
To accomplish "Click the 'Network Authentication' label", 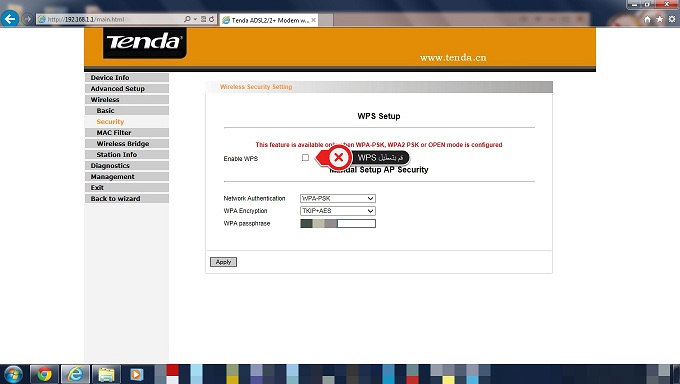I will coord(254,198).
